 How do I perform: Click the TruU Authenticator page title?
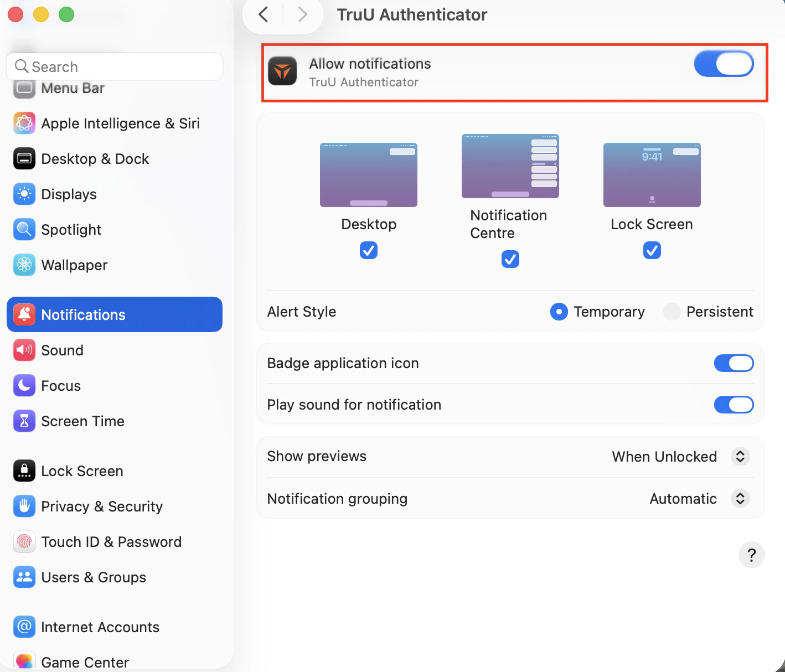pos(412,14)
